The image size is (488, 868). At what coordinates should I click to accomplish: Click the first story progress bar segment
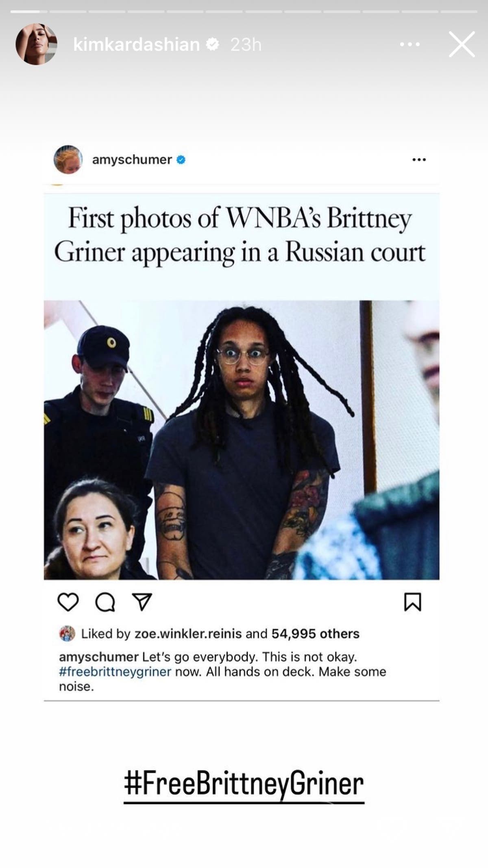(26, 11)
